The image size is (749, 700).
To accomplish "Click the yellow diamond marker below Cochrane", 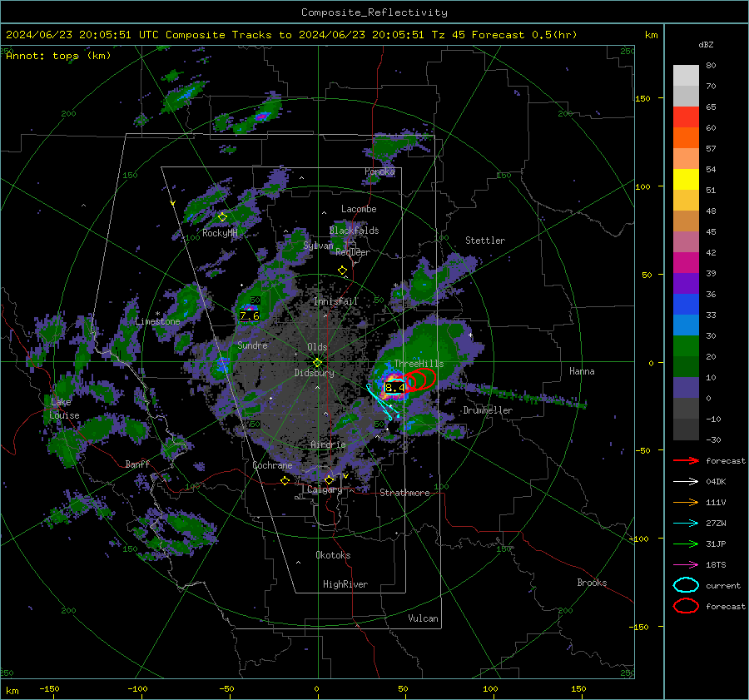I will tap(285, 480).
